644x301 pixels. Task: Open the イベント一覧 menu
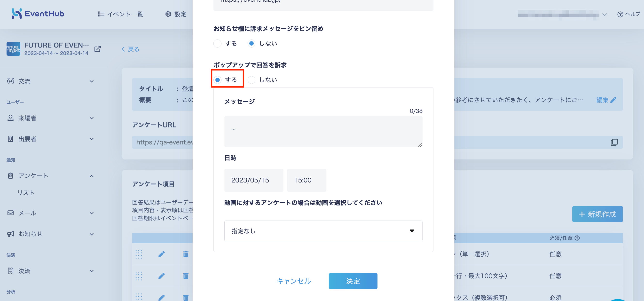coord(120,14)
